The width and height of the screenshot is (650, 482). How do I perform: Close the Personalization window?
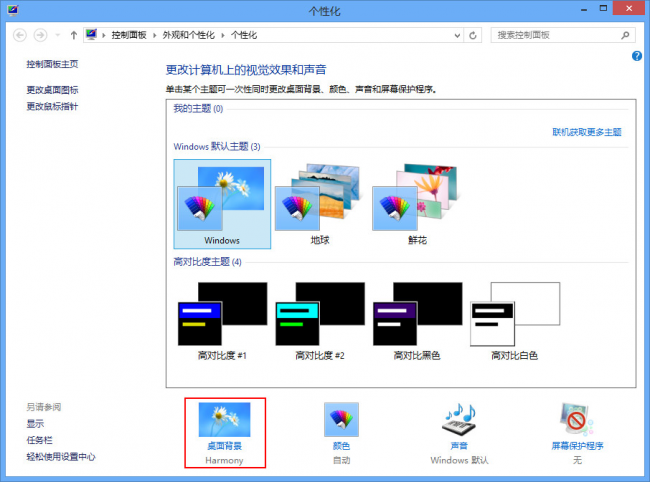tap(629, 8)
